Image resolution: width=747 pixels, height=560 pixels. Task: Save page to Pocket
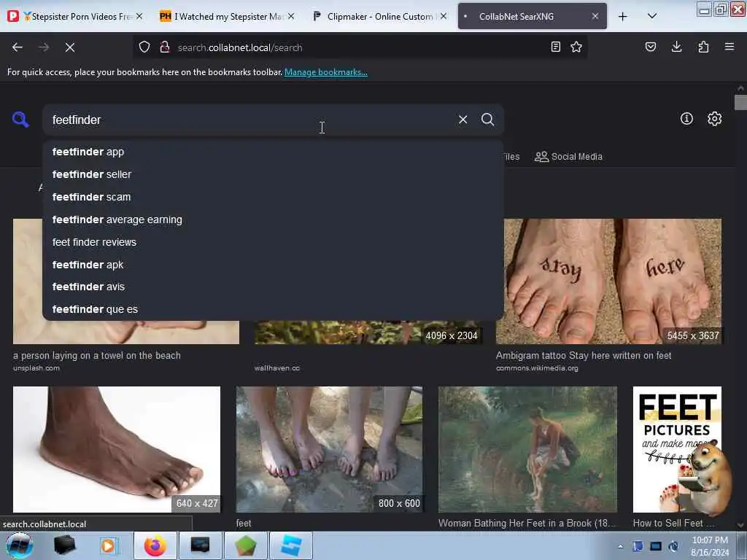651,47
